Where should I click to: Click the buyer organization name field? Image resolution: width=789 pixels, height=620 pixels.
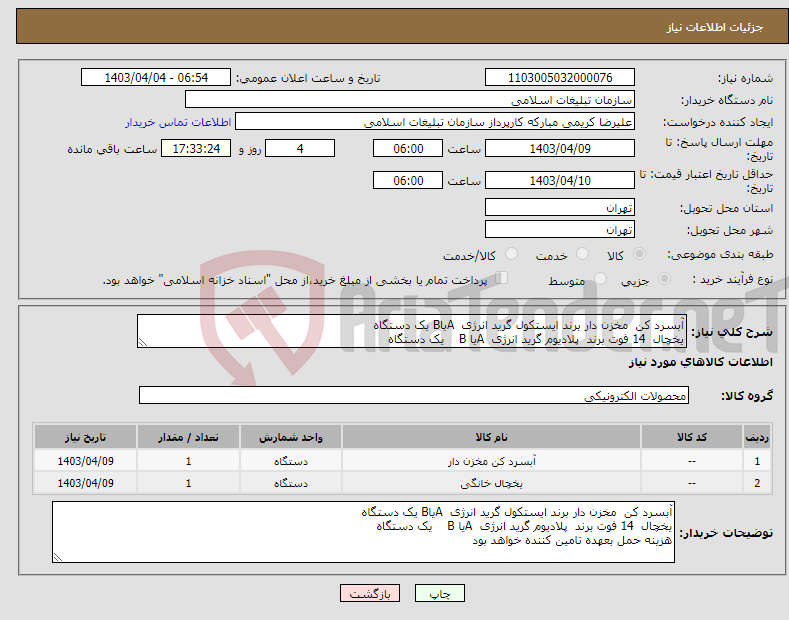(x=410, y=100)
